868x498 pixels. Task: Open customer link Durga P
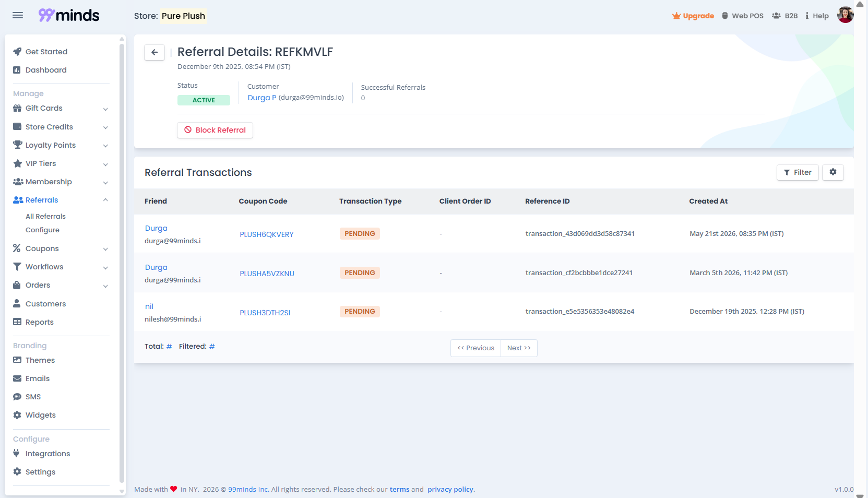pyautogui.click(x=262, y=98)
